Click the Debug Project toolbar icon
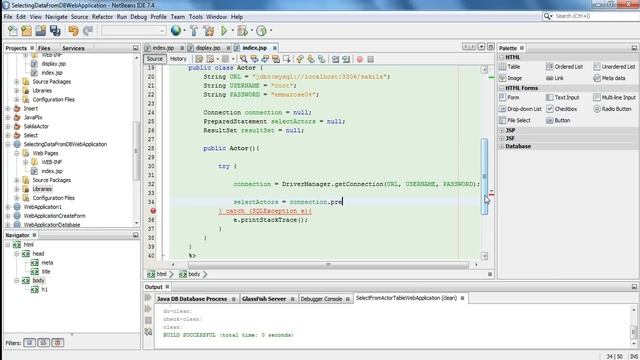 [242, 31]
